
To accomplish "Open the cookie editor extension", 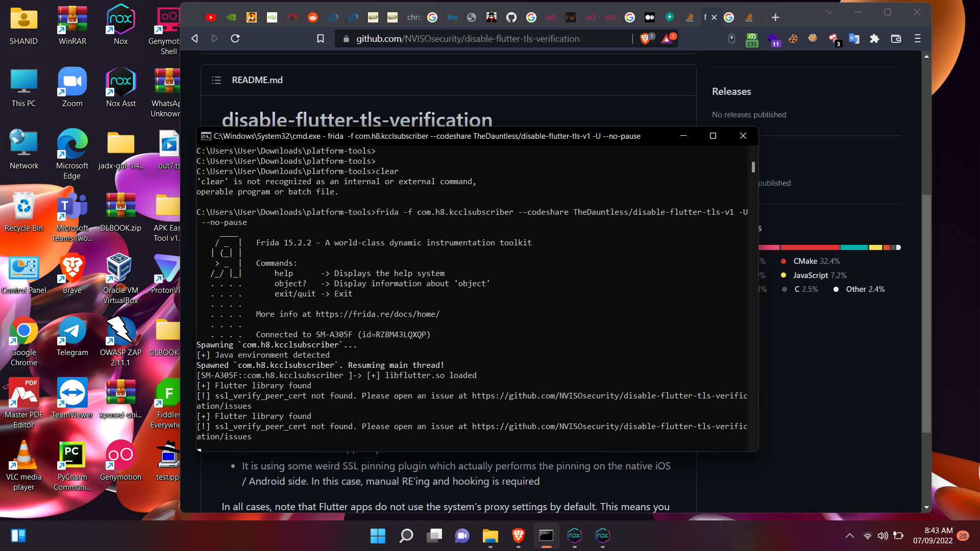I will pos(793,38).
